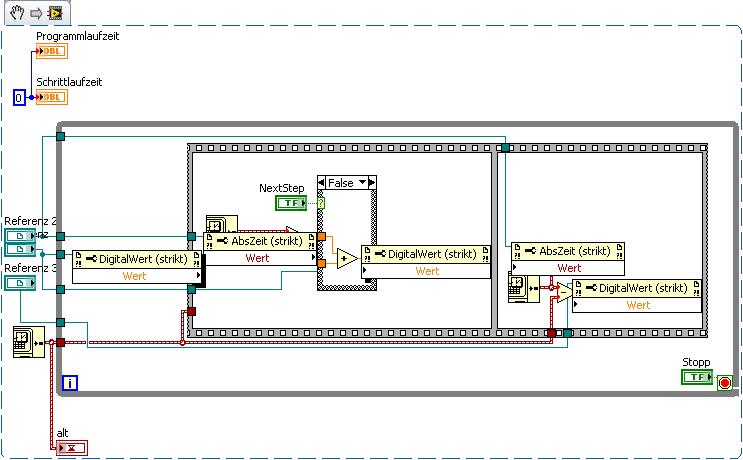
Task: Click the Schrittlaufzeit label
Action: point(69,82)
